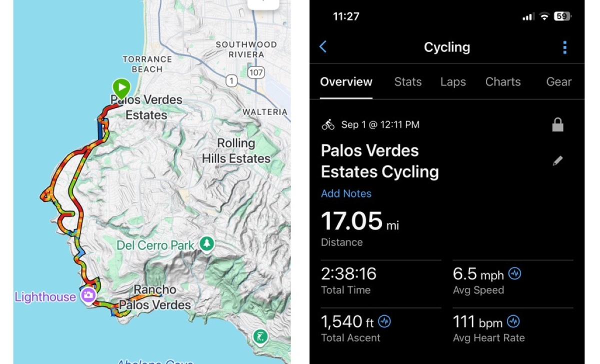Image resolution: width=600 pixels, height=364 pixels.
Task: Tap the Avg Heart Rate insight icon
Action: pos(513,321)
